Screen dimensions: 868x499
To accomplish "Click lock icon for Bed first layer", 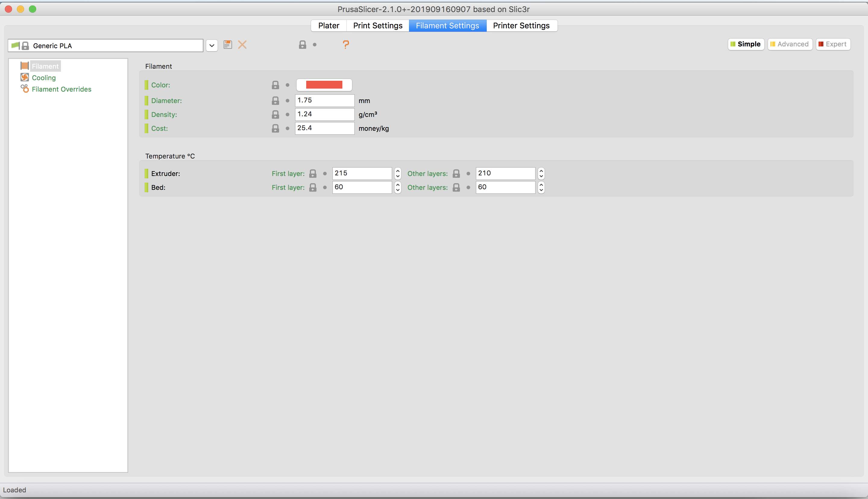I will click(x=313, y=187).
